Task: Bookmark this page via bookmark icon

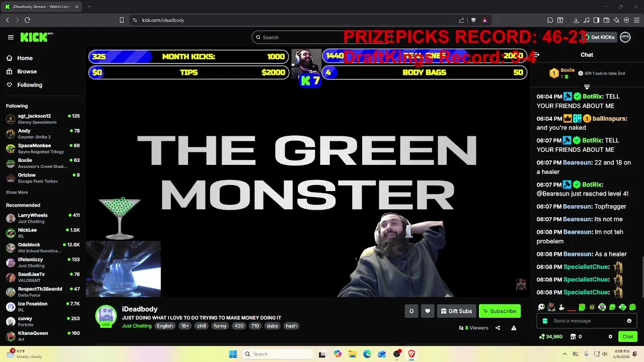Action: coord(122,20)
